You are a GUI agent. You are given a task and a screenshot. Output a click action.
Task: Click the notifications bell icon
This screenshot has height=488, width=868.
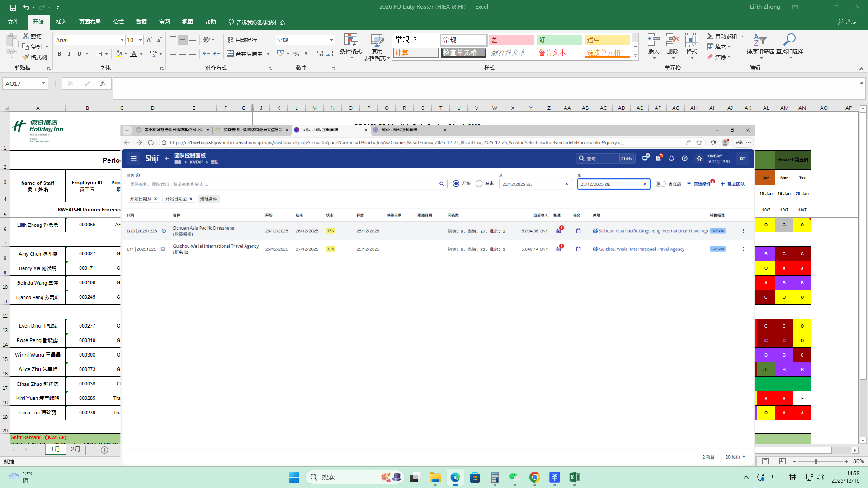coord(671,159)
